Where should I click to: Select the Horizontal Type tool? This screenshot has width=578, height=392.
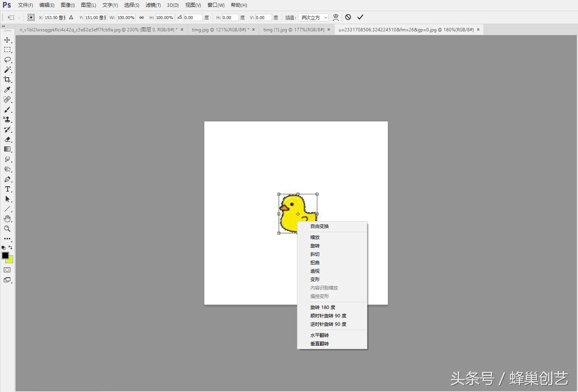point(8,189)
